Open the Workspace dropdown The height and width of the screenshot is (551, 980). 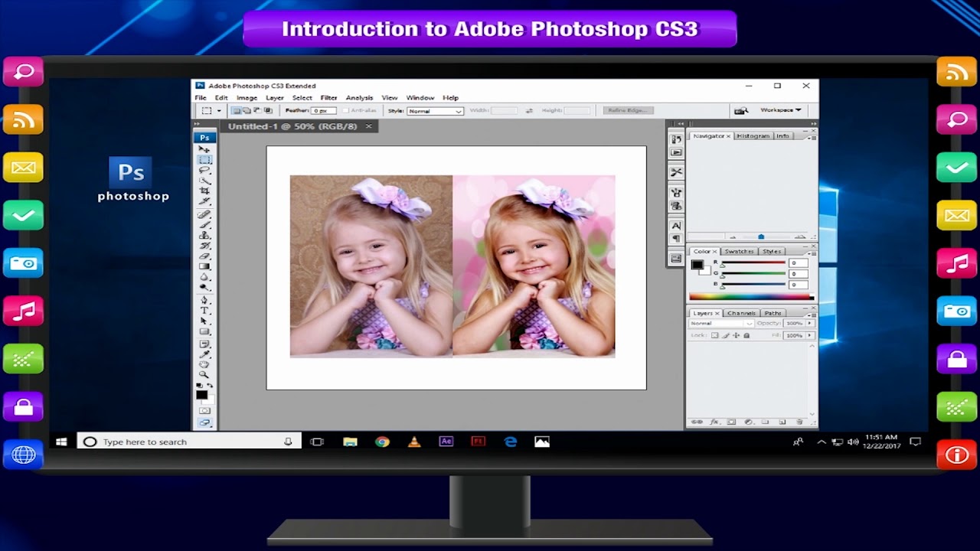(780, 110)
